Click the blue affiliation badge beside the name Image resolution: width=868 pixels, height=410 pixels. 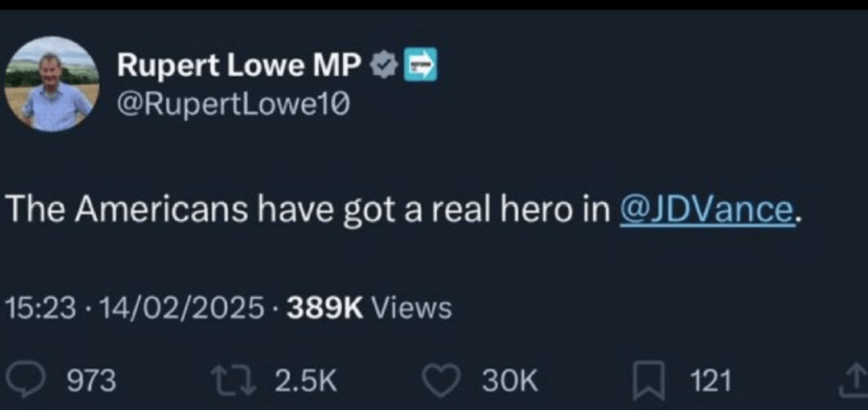tap(418, 65)
